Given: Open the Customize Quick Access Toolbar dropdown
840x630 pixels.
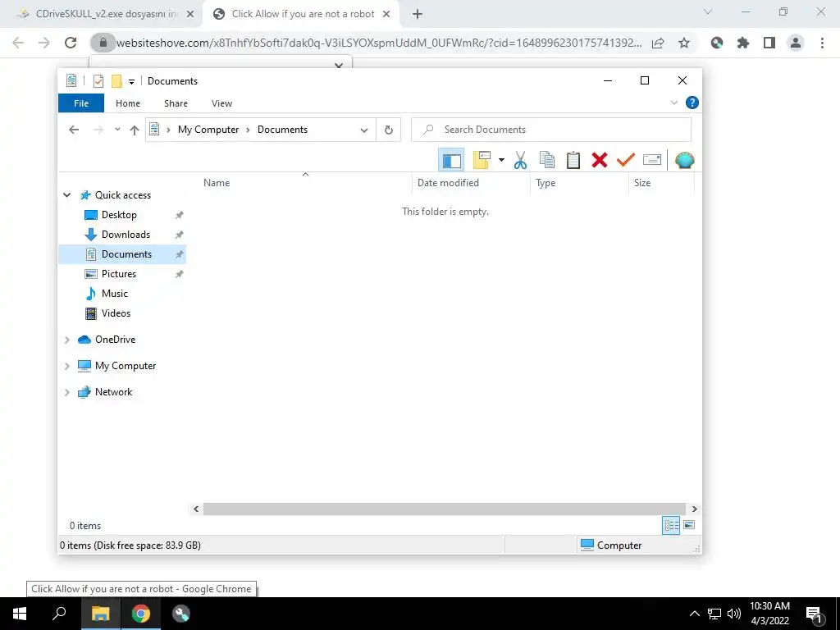Looking at the screenshot, I should tap(131, 81).
